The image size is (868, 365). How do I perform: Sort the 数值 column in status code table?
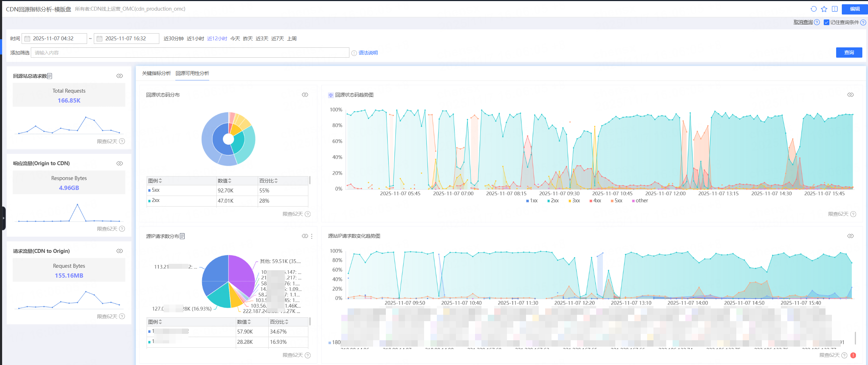pyautogui.click(x=230, y=180)
